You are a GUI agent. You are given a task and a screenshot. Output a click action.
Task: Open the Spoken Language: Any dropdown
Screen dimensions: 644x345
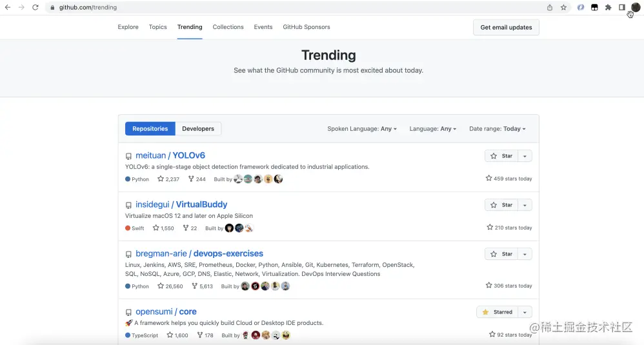coord(362,128)
